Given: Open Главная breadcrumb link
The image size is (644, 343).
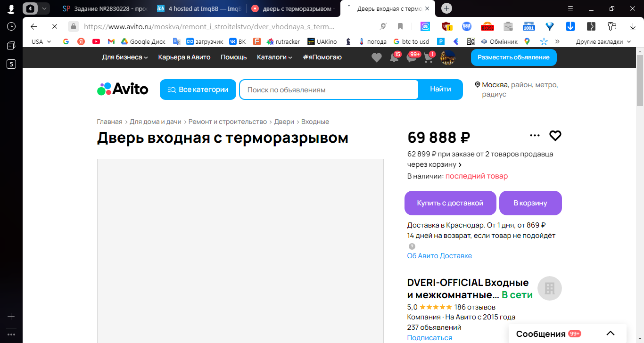Looking at the screenshot, I should 109,122.
